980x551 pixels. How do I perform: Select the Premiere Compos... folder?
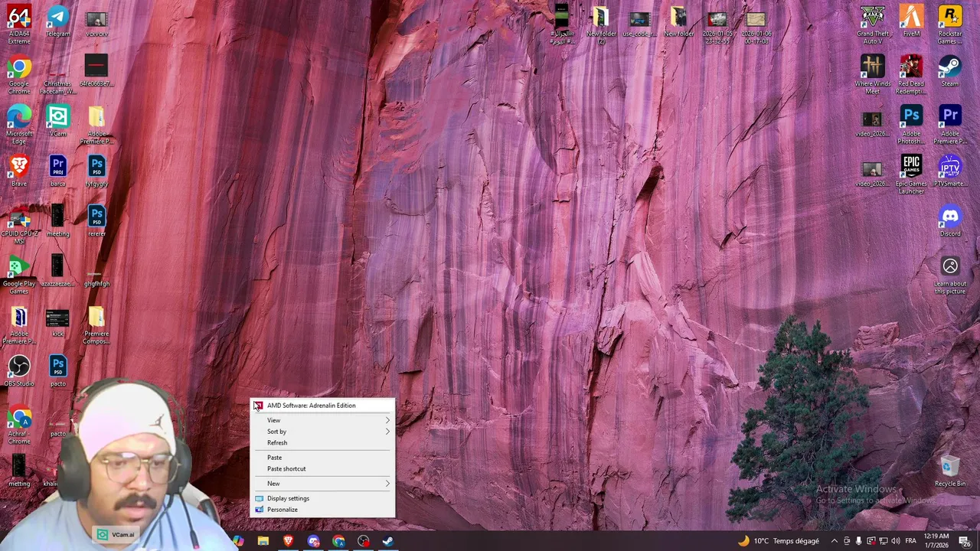(x=96, y=324)
